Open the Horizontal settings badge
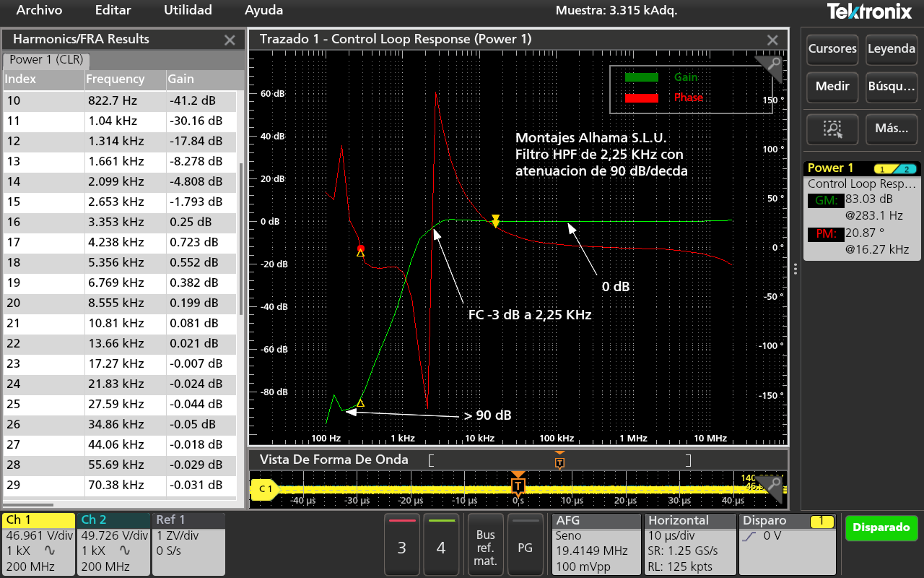Viewport: 924px width, 578px height. [x=689, y=544]
